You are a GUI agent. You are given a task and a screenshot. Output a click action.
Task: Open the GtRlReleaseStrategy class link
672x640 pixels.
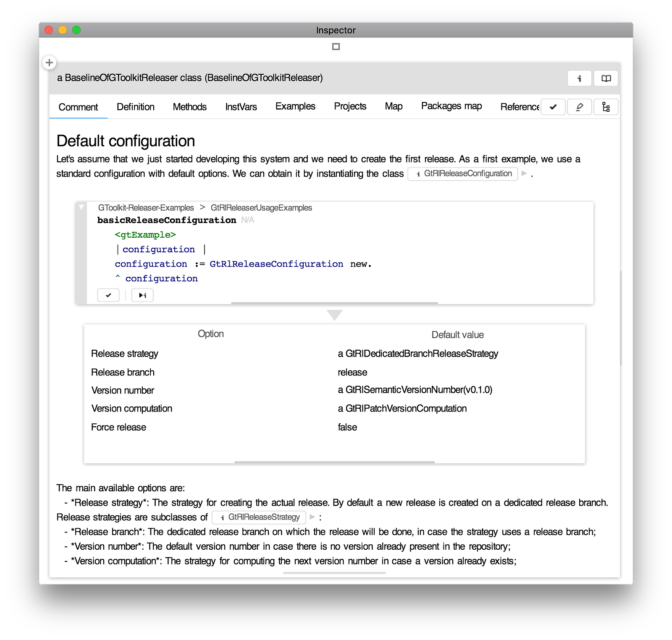point(259,517)
